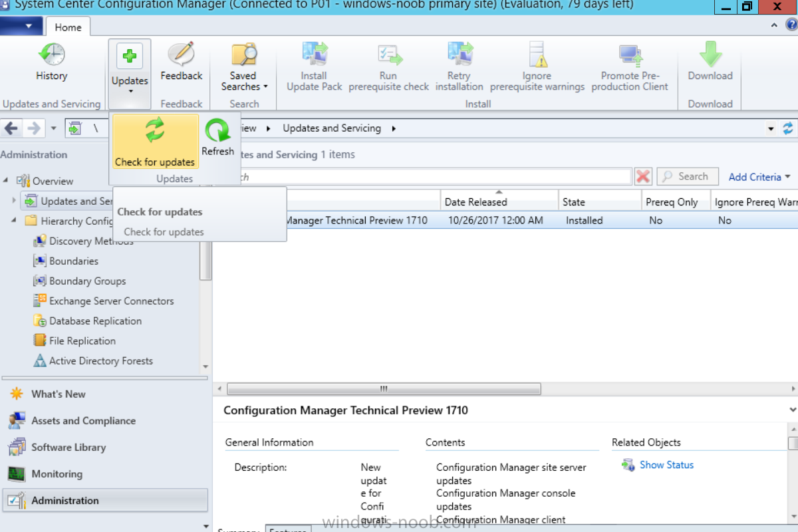Screen dimensions: 798x532
Task: Select Exchange Server Connectors
Action: (x=104, y=301)
